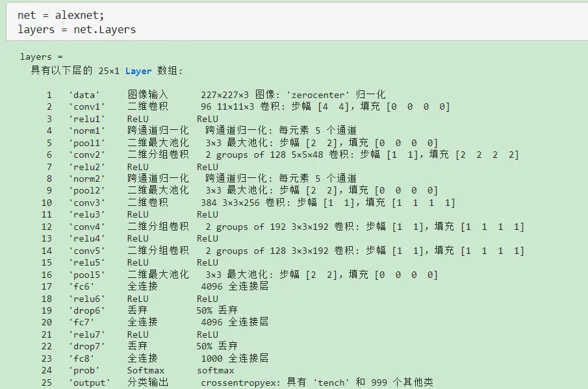The height and width of the screenshot is (389, 588).
Task: Select the layer name 'relu7'
Action: (x=86, y=334)
